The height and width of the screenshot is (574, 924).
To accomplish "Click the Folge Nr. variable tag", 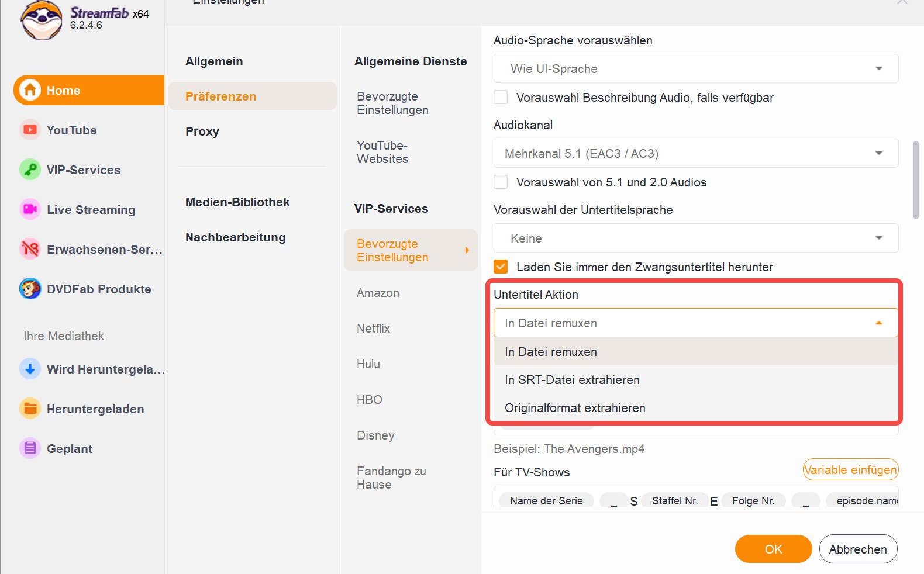I will point(753,500).
